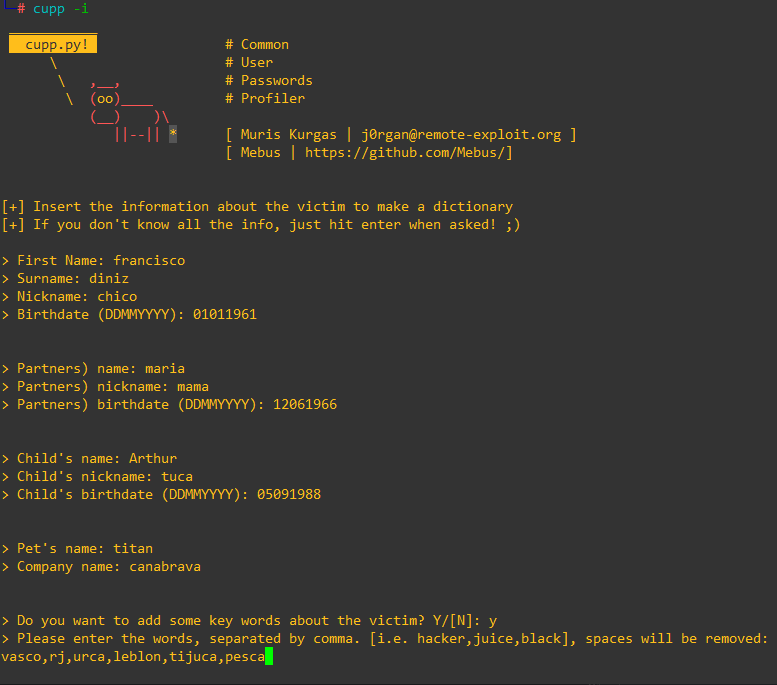Click the 'Insert the information about the victim' line
Viewport: 777px width, 685px height.
[257, 206]
